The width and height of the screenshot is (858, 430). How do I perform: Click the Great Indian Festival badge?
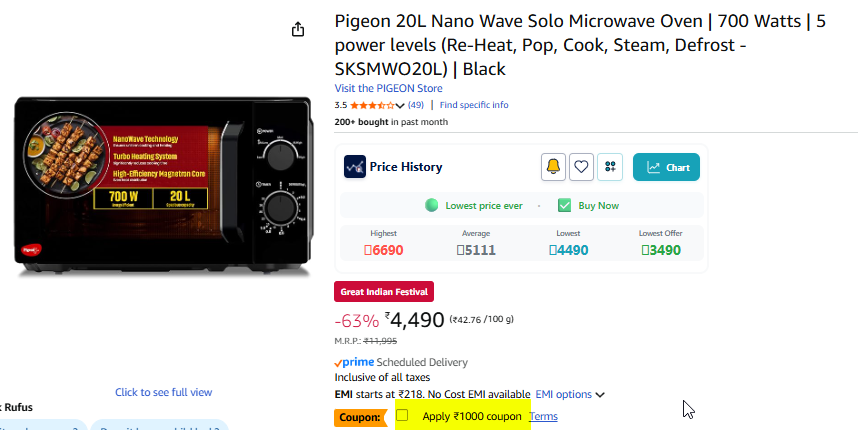point(383,292)
